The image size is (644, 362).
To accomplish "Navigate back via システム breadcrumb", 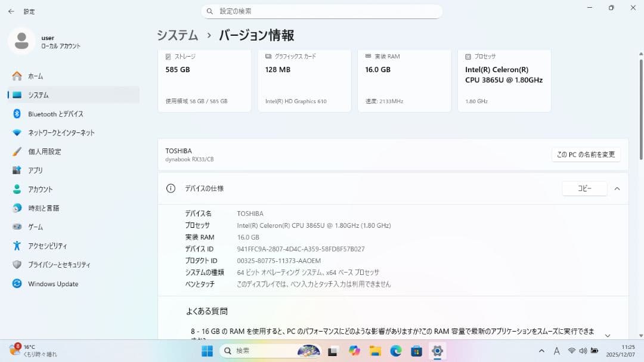I will pyautogui.click(x=177, y=36).
